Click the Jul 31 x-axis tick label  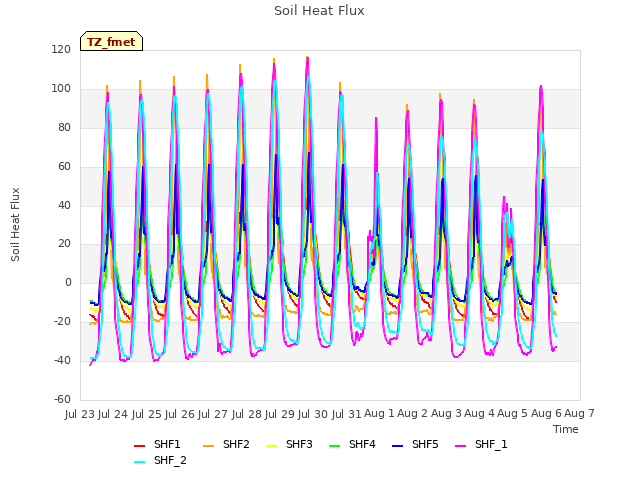pos(347,414)
